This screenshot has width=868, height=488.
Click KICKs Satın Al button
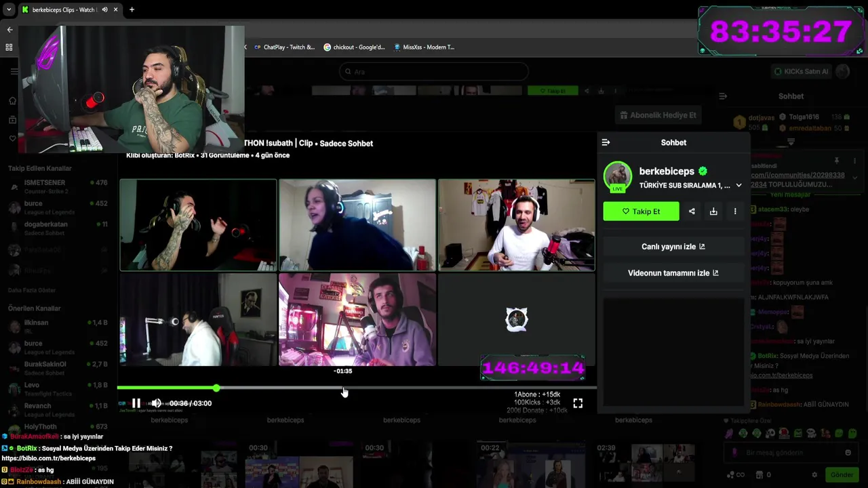[802, 71]
